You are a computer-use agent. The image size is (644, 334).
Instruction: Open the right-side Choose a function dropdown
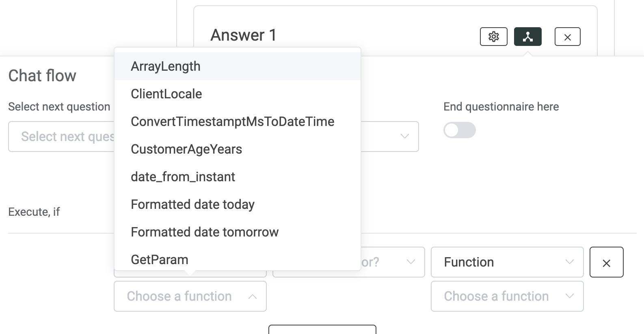click(507, 296)
